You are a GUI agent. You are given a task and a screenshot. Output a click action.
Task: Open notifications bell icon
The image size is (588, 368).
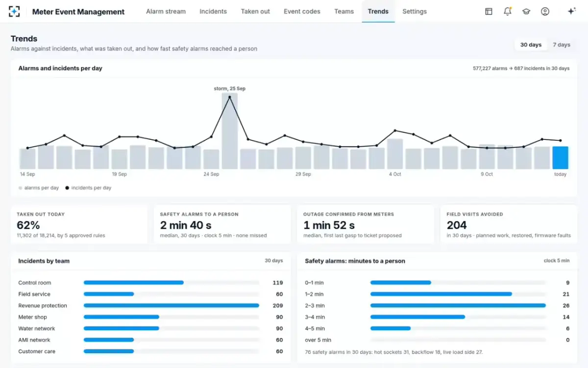[507, 11]
